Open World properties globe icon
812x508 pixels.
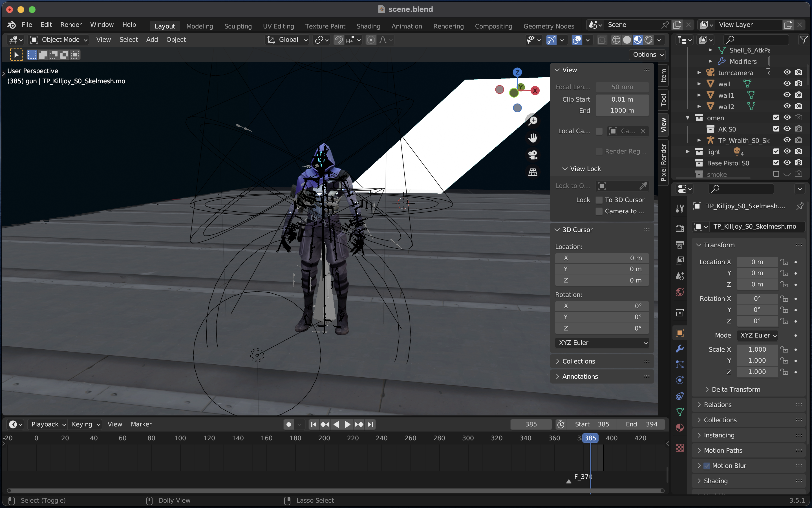(680, 292)
